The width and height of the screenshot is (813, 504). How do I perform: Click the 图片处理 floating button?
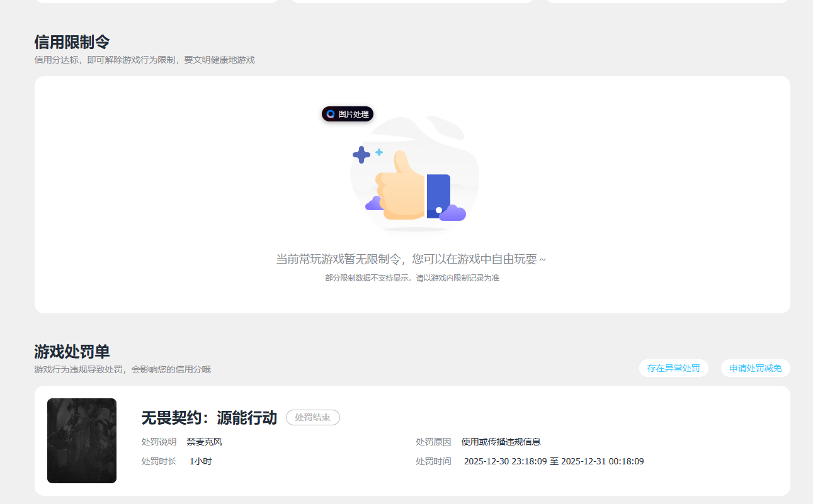click(x=348, y=114)
